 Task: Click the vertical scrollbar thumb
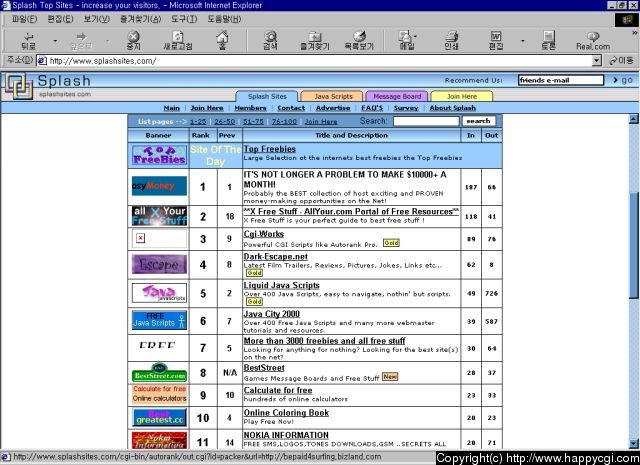(x=633, y=245)
